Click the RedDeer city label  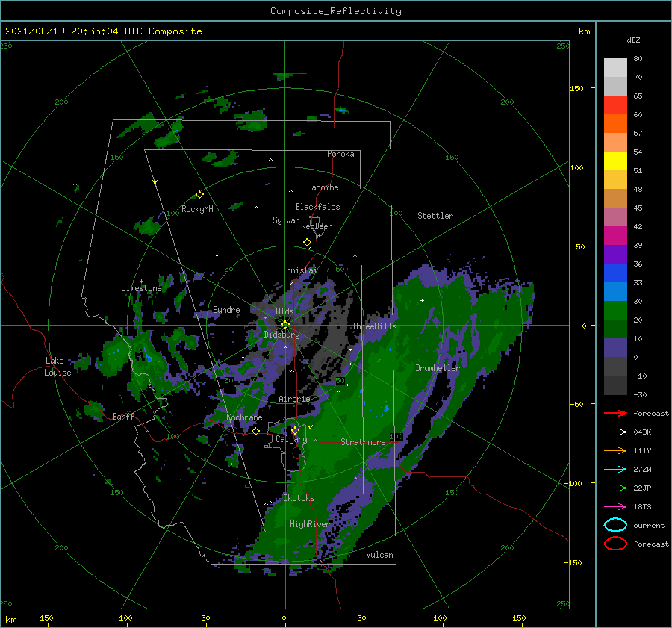point(317,226)
